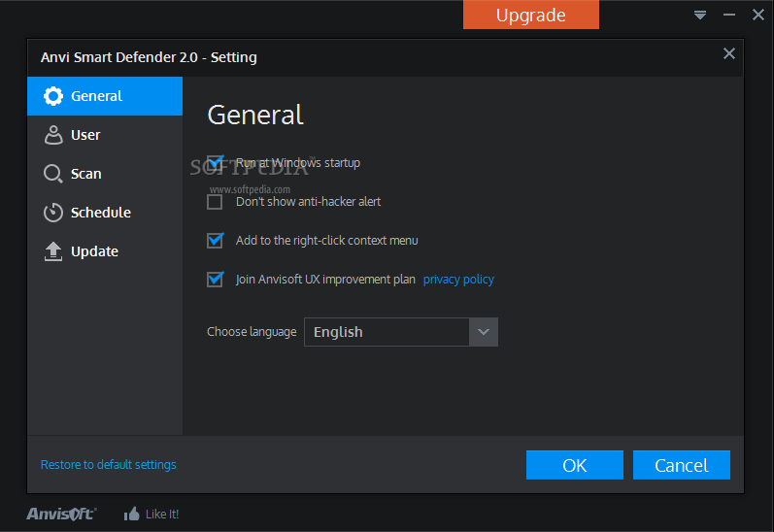Click the Choose language label
The width and height of the screenshot is (774, 532).
coord(252,332)
